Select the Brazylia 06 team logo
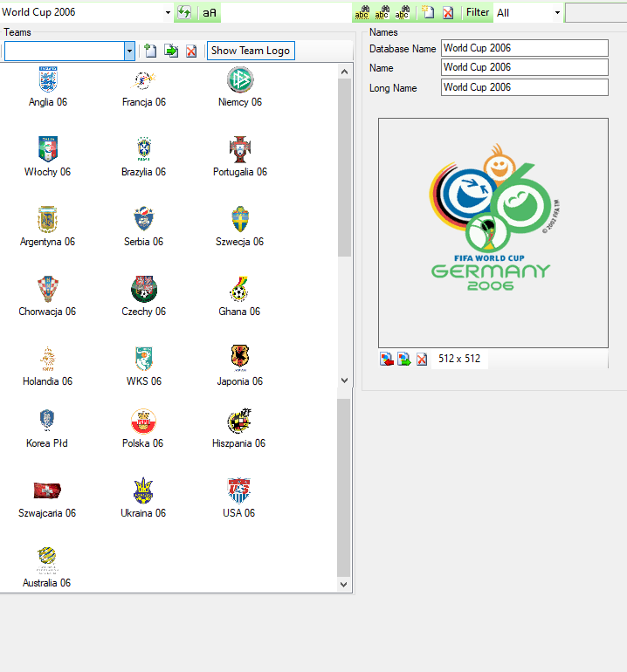 coord(144,149)
